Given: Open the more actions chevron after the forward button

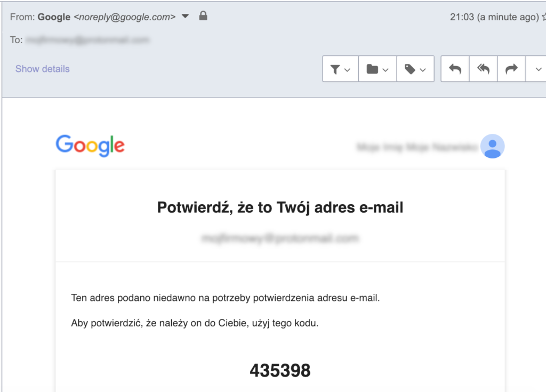Looking at the screenshot, I should tap(536, 69).
